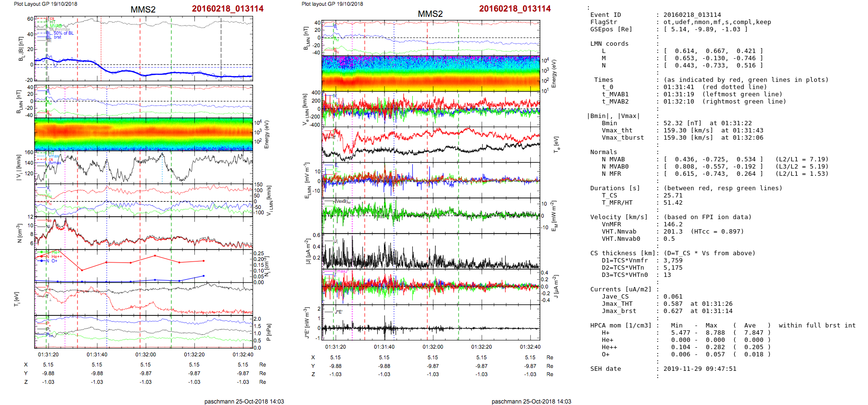Click the |J| current density panel
The height and width of the screenshot is (405, 868).
[x=431, y=251]
